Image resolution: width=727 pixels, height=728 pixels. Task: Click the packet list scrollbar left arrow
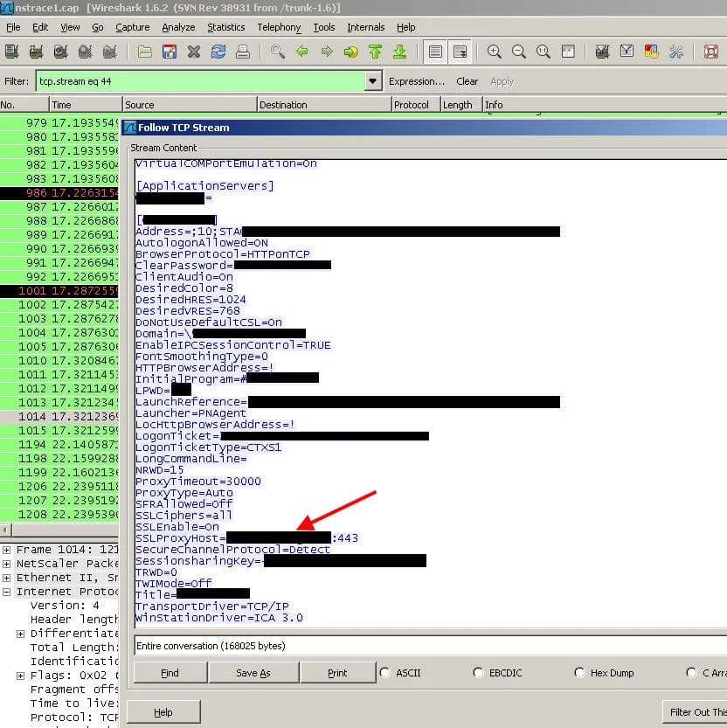(5, 530)
